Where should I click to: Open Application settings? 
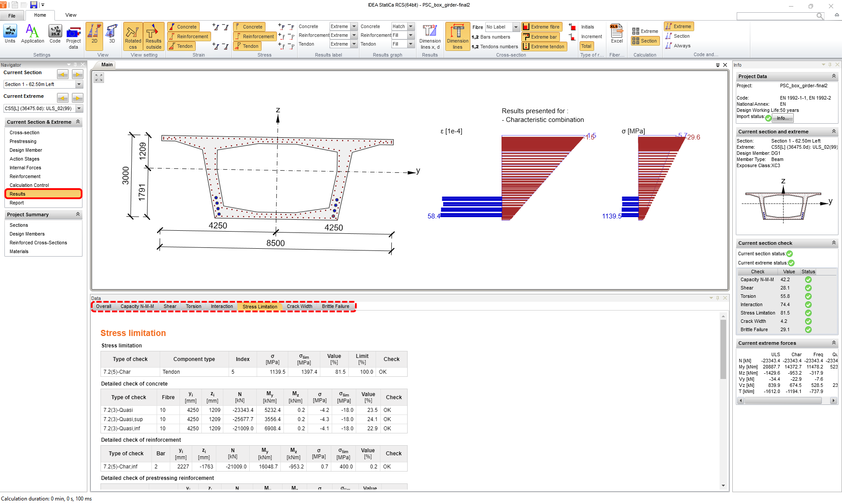pos(32,34)
